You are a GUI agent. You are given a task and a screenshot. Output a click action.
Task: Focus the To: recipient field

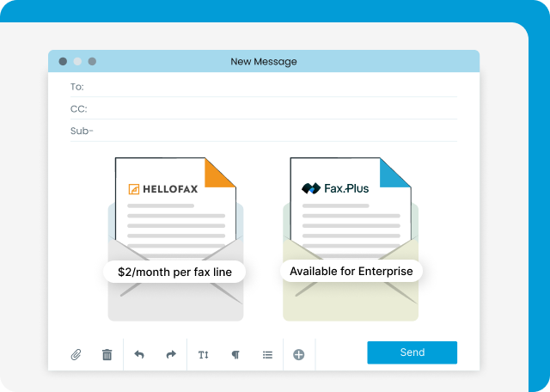click(x=264, y=87)
